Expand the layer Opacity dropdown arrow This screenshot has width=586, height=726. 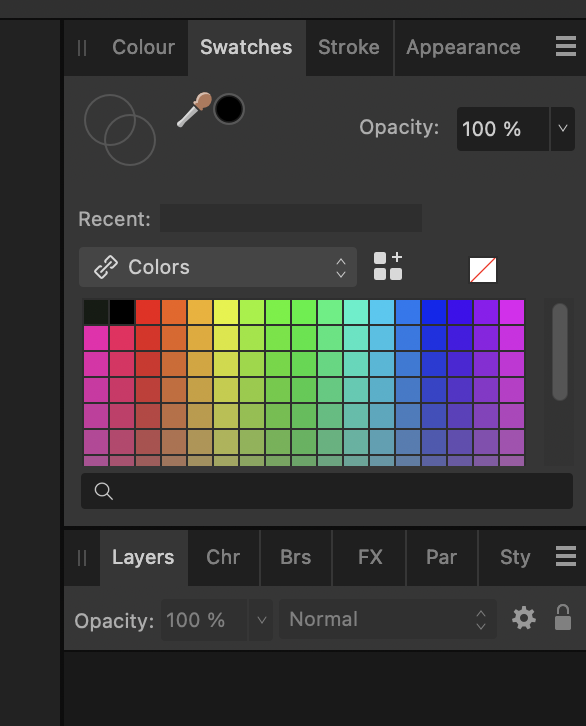coord(262,620)
